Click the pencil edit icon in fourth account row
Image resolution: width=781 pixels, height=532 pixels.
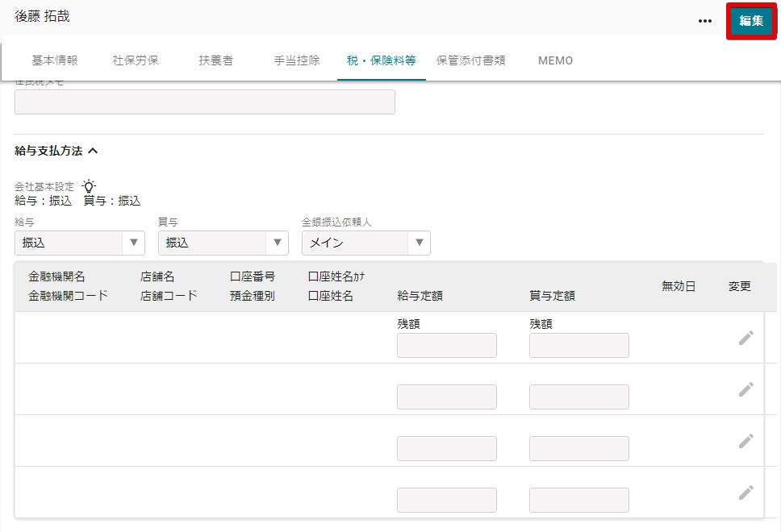click(x=745, y=493)
